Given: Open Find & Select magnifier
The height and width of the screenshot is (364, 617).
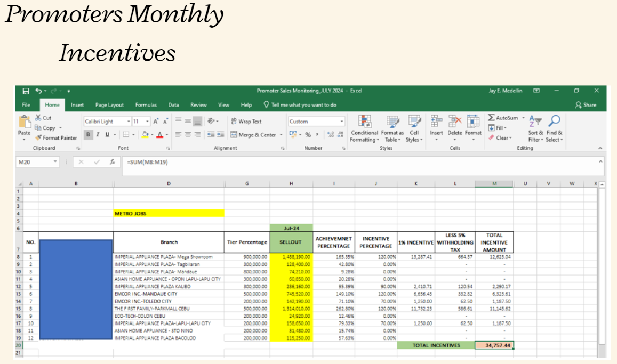Looking at the screenshot, I should pos(555,128).
